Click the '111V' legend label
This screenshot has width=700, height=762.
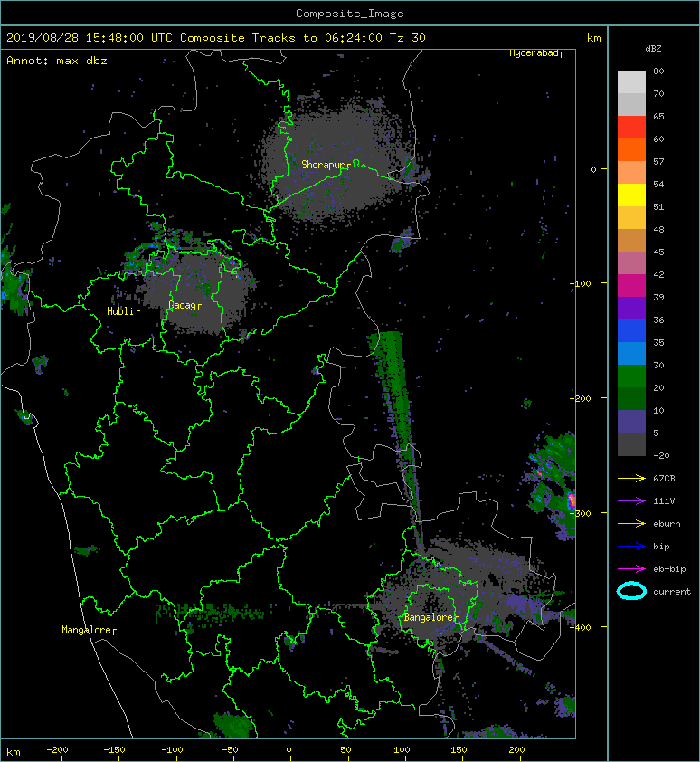[x=664, y=501]
